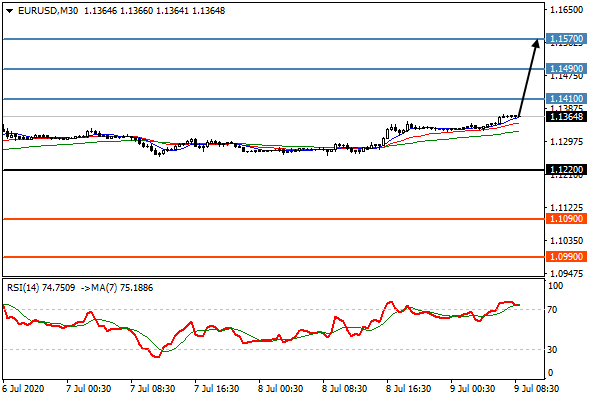
Task: Click the 7 Jul 00:30 time label
Action: point(88,389)
